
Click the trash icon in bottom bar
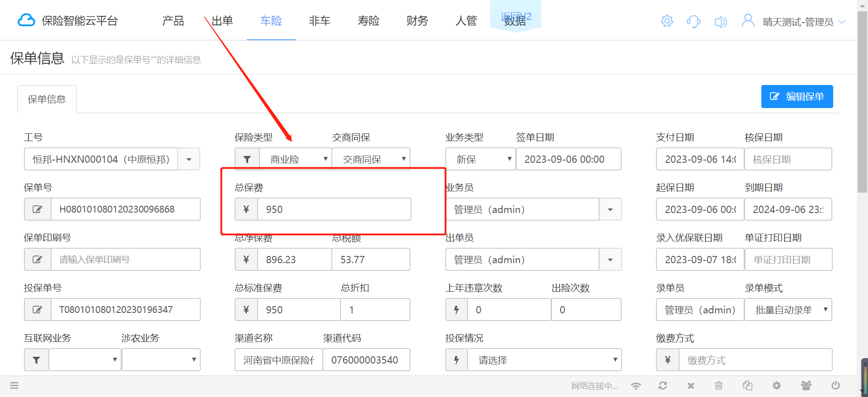click(x=719, y=386)
